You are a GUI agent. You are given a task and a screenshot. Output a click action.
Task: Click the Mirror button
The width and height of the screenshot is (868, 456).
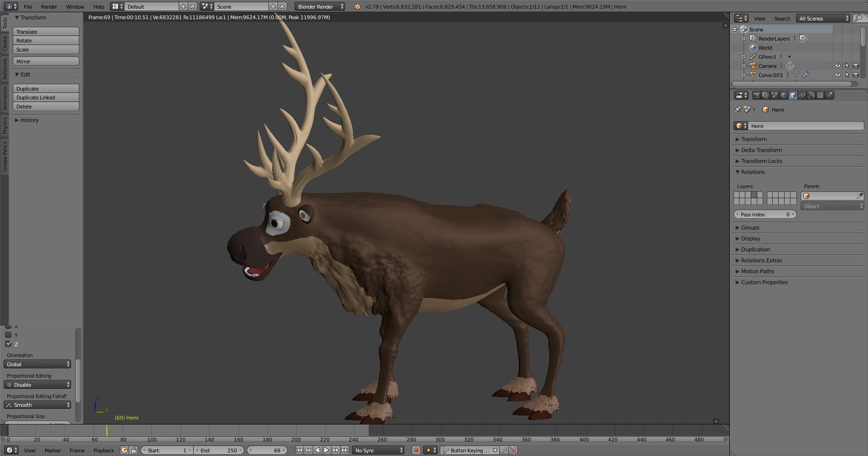click(x=46, y=61)
